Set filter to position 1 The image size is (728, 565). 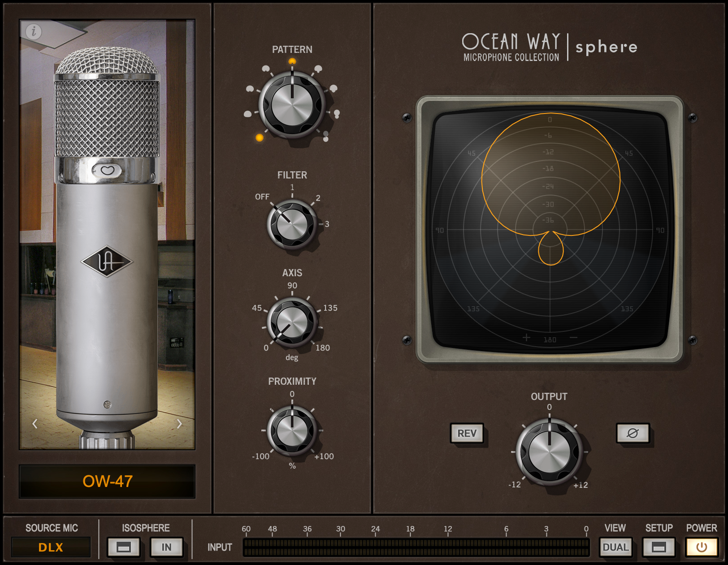click(292, 187)
